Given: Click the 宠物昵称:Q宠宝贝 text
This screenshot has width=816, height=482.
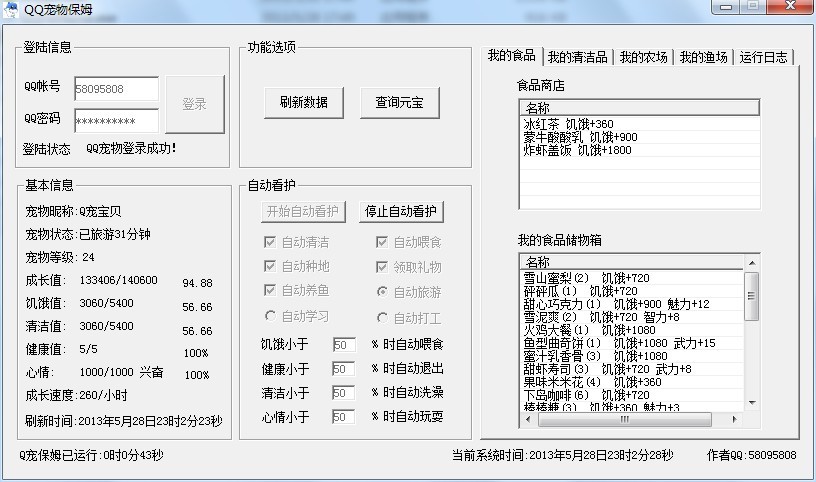Looking at the screenshot, I should [x=73, y=211].
